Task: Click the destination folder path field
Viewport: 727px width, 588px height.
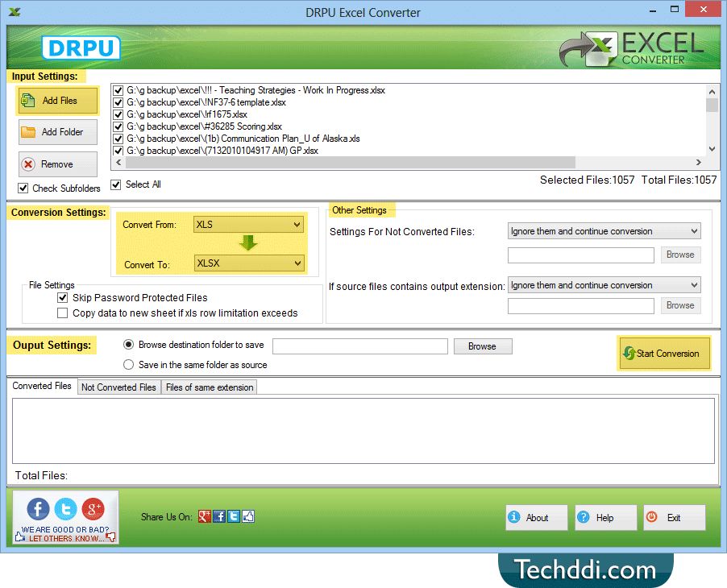Action: (x=359, y=346)
